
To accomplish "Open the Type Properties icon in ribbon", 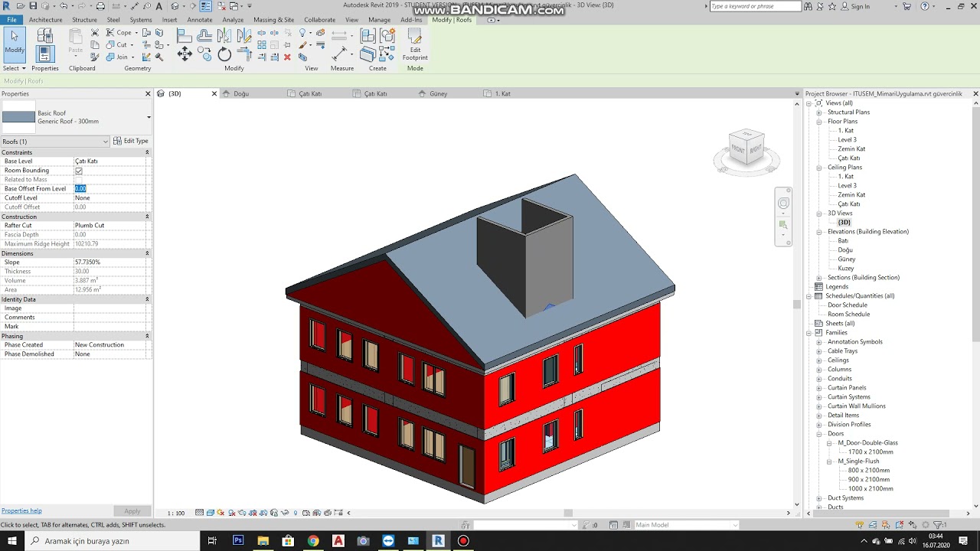I will (44, 34).
